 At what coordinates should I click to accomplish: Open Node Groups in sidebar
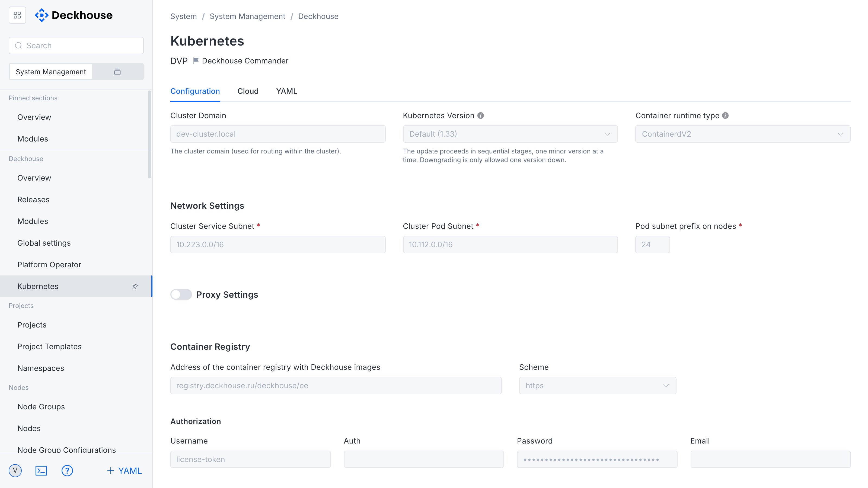pos(76,407)
